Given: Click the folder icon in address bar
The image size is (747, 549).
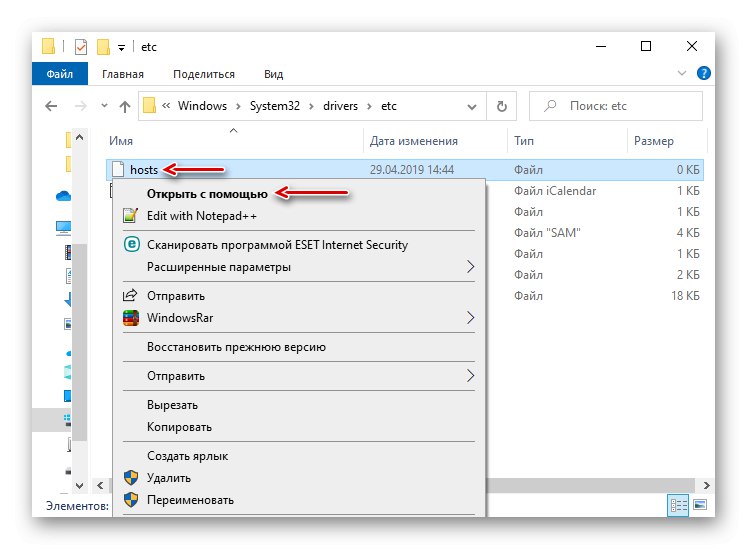Looking at the screenshot, I should coord(149,105).
